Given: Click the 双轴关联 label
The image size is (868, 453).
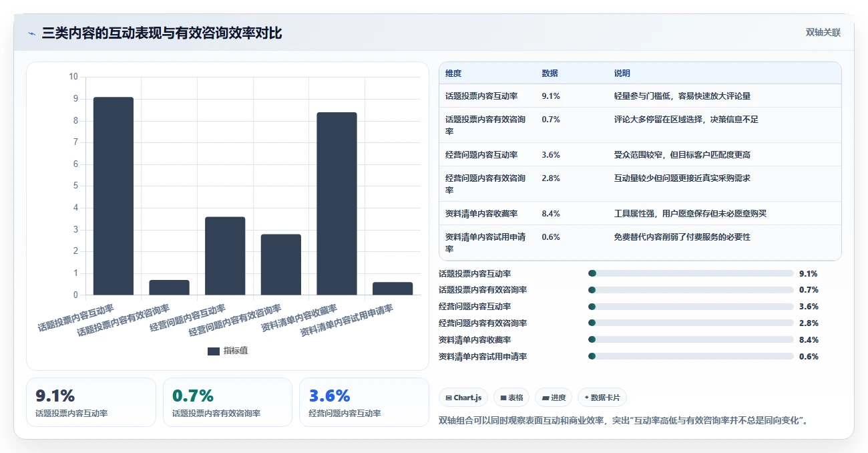Looking at the screenshot, I should pos(823,32).
